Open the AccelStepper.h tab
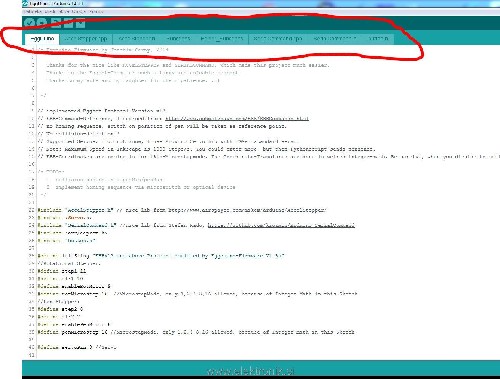This screenshot has width=500, height=379. click(137, 39)
